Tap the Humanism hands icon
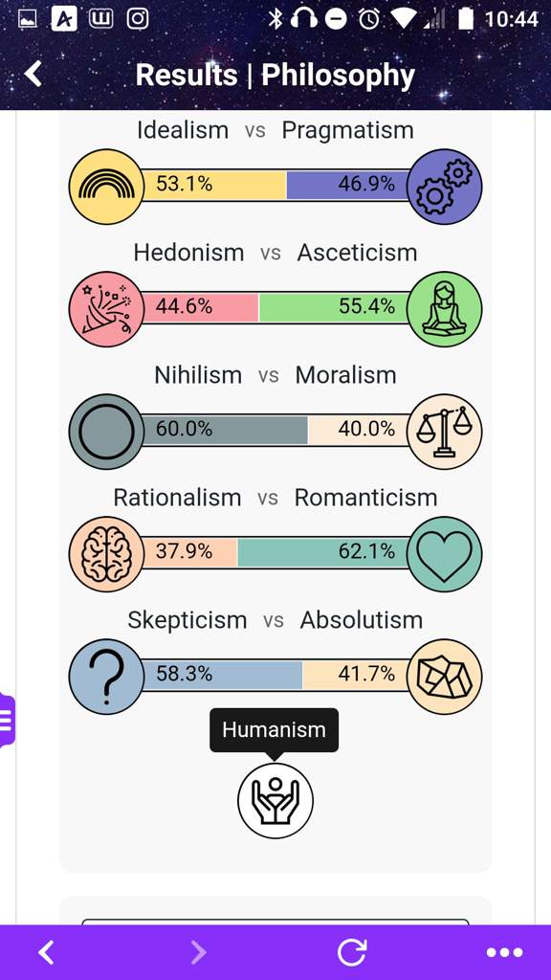 tap(275, 801)
